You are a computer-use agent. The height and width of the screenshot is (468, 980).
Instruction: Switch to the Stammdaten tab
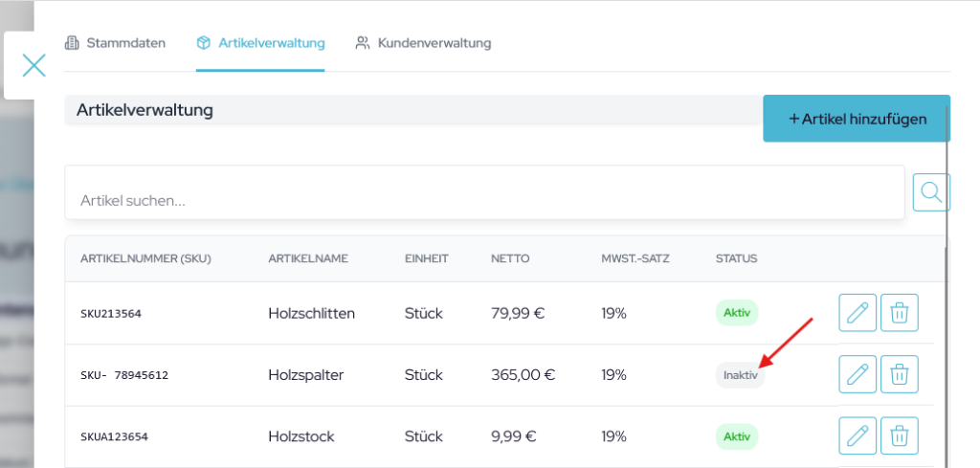[115, 43]
